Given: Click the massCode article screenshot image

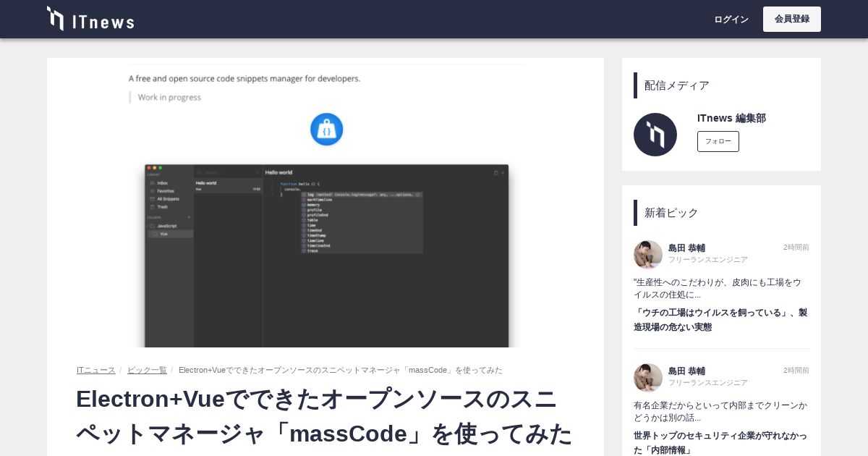Looking at the screenshot, I should [325, 203].
